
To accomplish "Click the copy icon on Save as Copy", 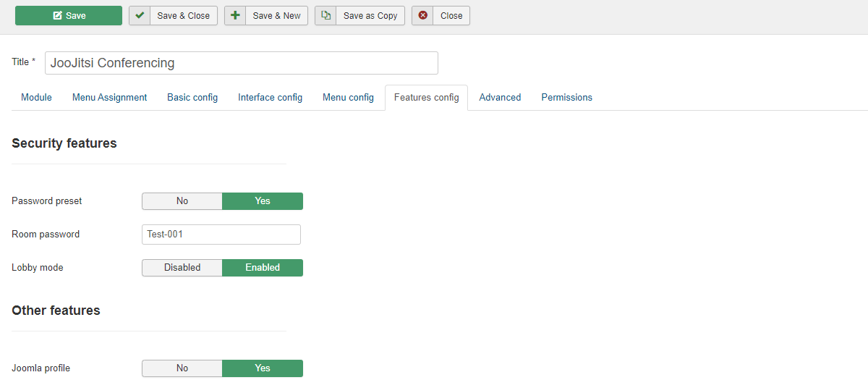I will tap(325, 15).
